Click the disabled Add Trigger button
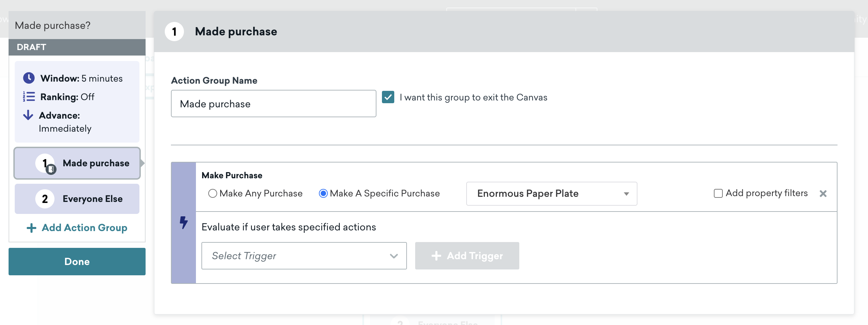 point(467,256)
